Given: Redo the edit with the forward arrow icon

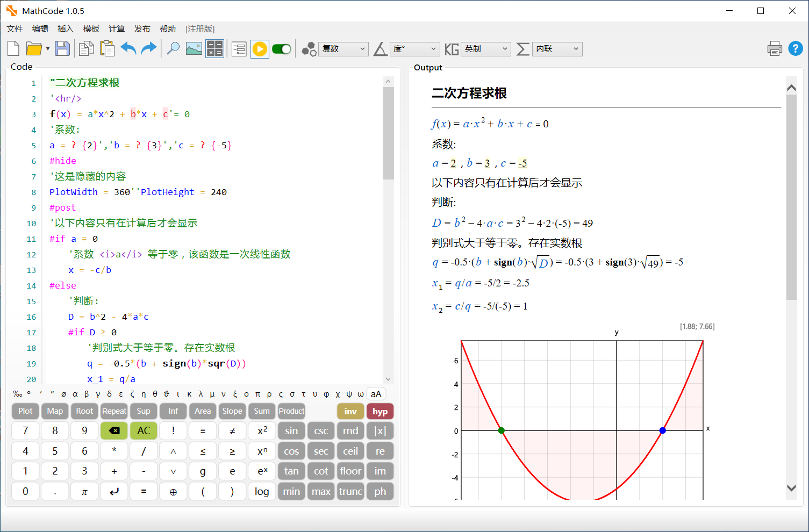Looking at the screenshot, I should [149, 49].
